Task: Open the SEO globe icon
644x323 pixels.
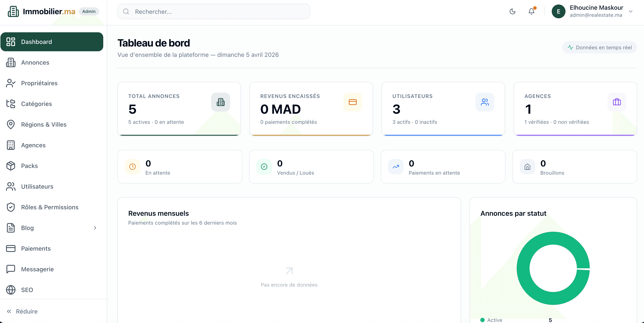Action: click(x=11, y=290)
